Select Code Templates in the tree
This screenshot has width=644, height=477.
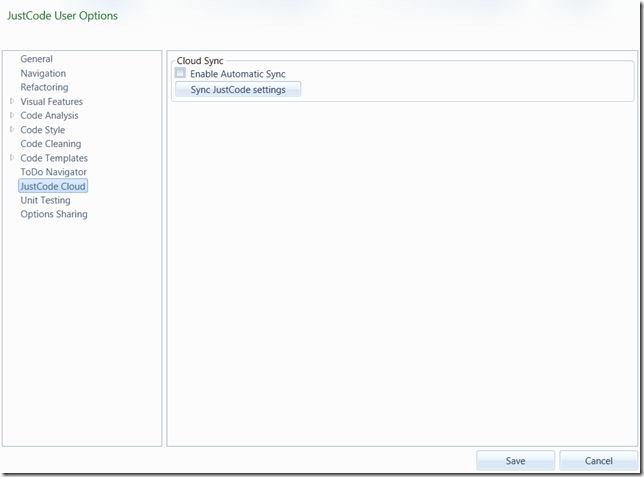pos(54,158)
